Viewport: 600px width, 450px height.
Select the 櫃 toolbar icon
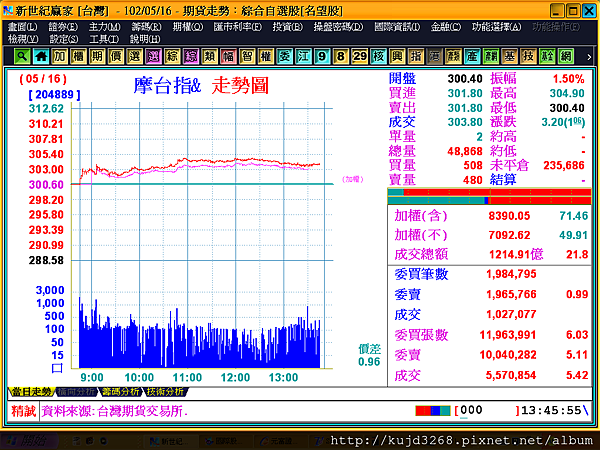point(78,57)
